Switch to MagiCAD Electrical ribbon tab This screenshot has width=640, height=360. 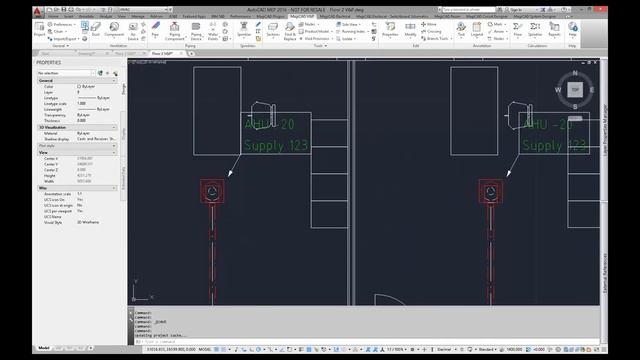(335, 17)
